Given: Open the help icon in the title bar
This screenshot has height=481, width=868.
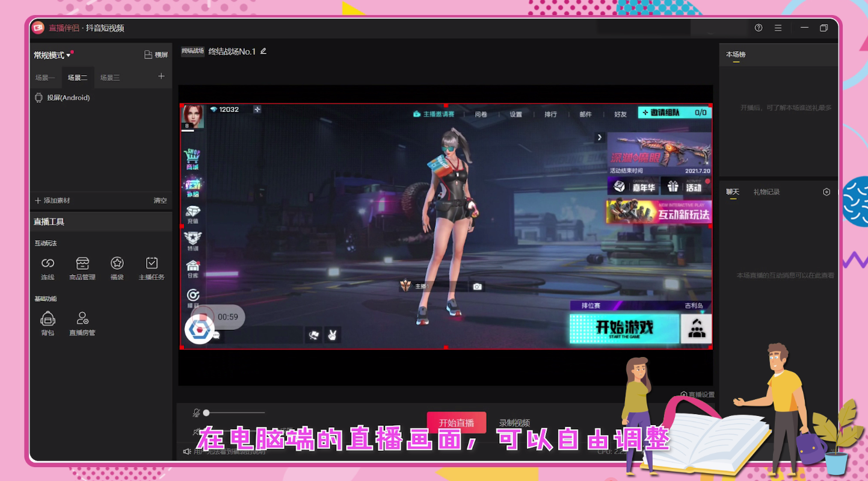Looking at the screenshot, I should (x=759, y=28).
